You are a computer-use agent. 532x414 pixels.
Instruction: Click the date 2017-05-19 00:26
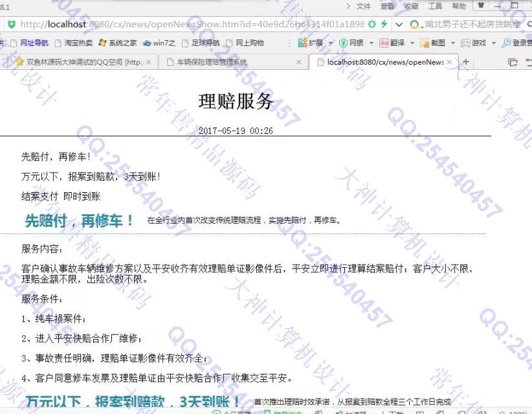coord(236,131)
